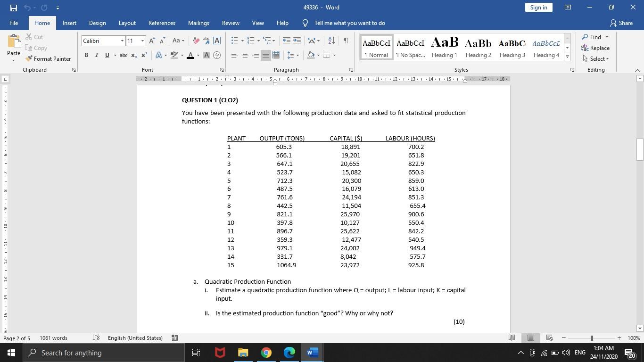Switch to the Mailings tab

[198, 23]
